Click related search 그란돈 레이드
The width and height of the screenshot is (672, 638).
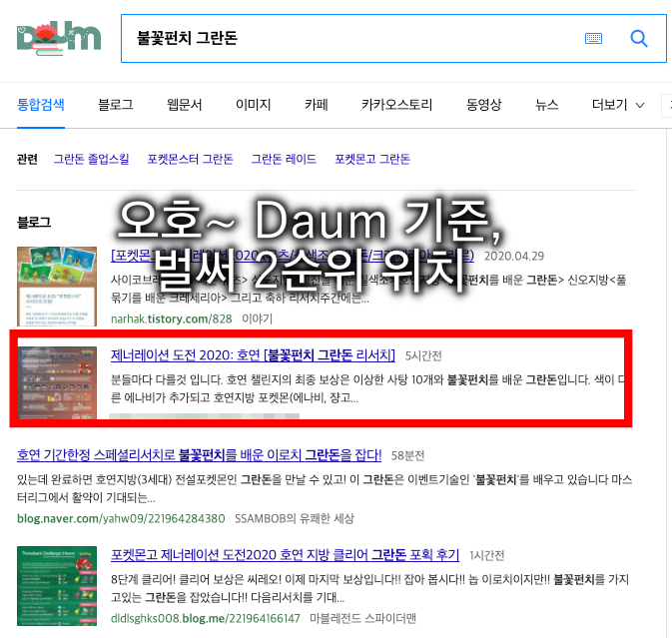coord(284,159)
